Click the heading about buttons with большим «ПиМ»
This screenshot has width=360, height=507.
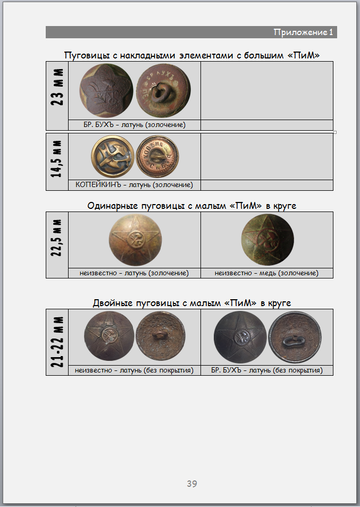tap(192, 55)
